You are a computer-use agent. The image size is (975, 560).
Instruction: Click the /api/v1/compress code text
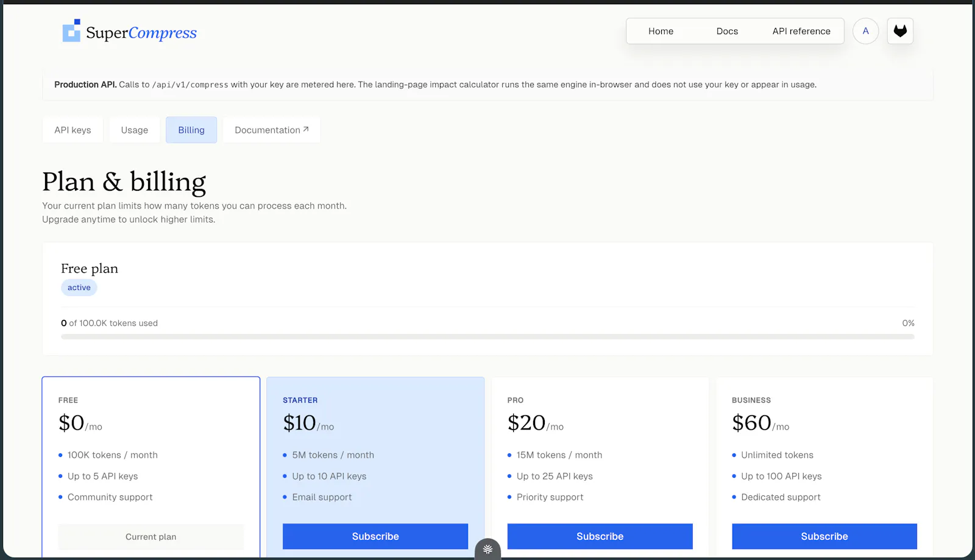click(x=190, y=85)
